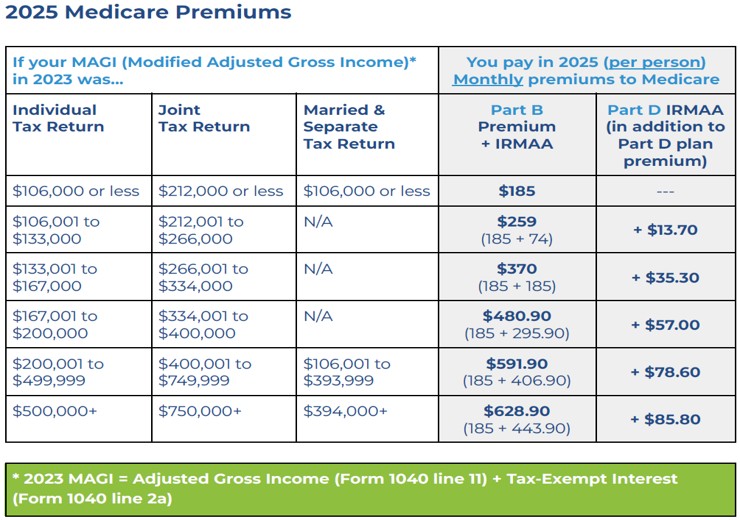This screenshot has height=520, width=740.
Task: Click the $628.90 premium cell
Action: tap(517, 419)
